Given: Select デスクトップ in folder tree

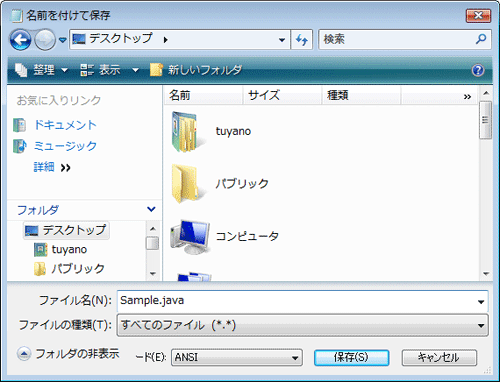Looking at the screenshot, I should 66,230.
